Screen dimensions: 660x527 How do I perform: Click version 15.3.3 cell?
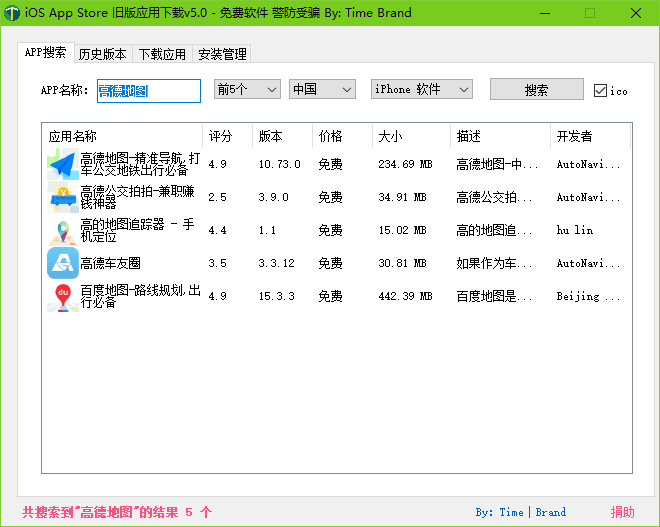tap(277, 296)
